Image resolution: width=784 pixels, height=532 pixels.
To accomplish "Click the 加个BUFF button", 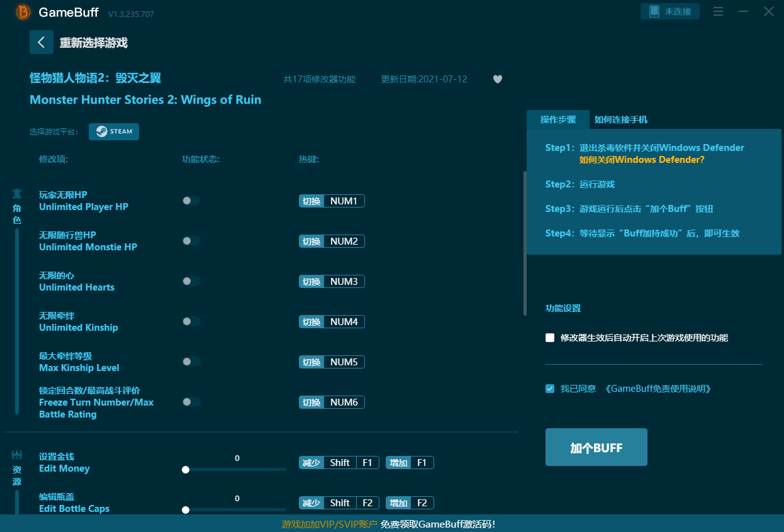I will (596, 447).
